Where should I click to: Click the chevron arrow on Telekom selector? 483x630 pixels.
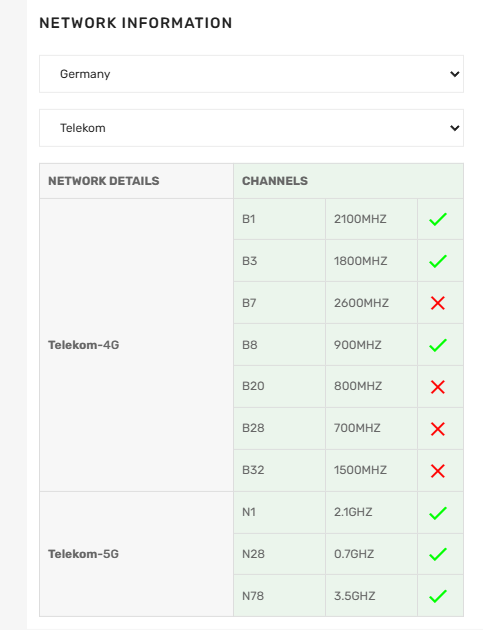[x=454, y=128]
